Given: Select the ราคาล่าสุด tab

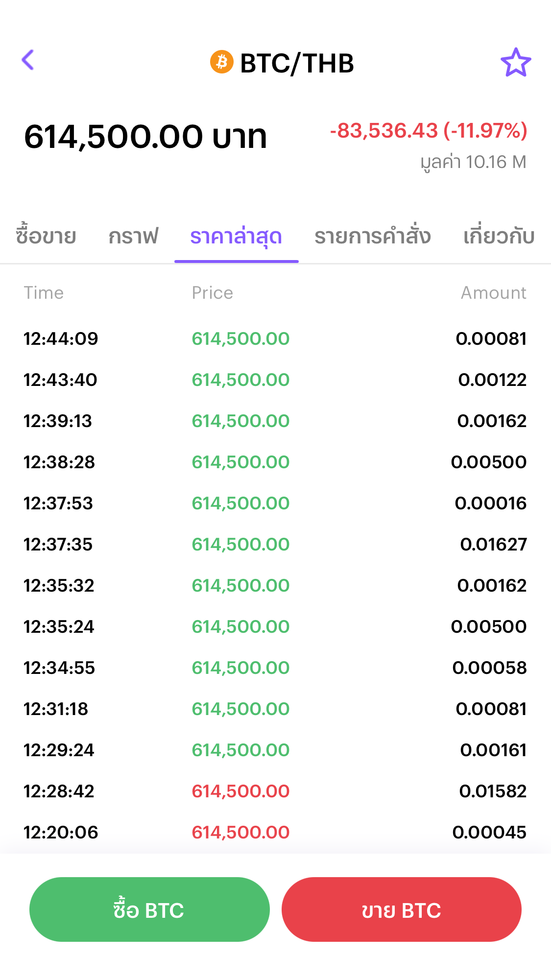Looking at the screenshot, I should click(236, 236).
